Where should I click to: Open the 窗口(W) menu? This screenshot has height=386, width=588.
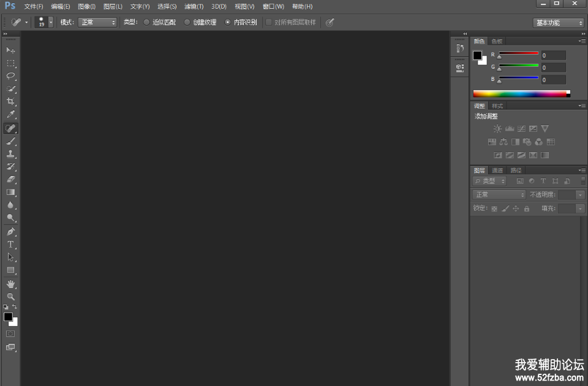(273, 6)
